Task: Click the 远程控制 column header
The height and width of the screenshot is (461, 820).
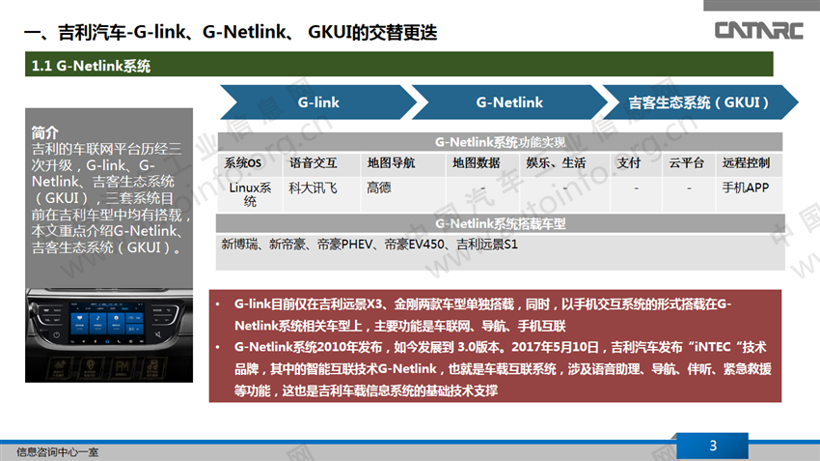Action: [749, 164]
